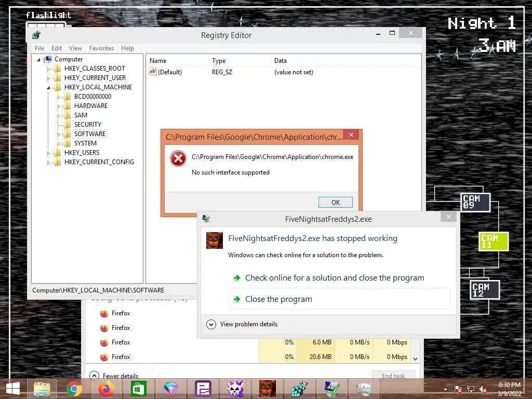Launch Firefox from the taskbar
The image size is (532, 399).
[x=106, y=389]
